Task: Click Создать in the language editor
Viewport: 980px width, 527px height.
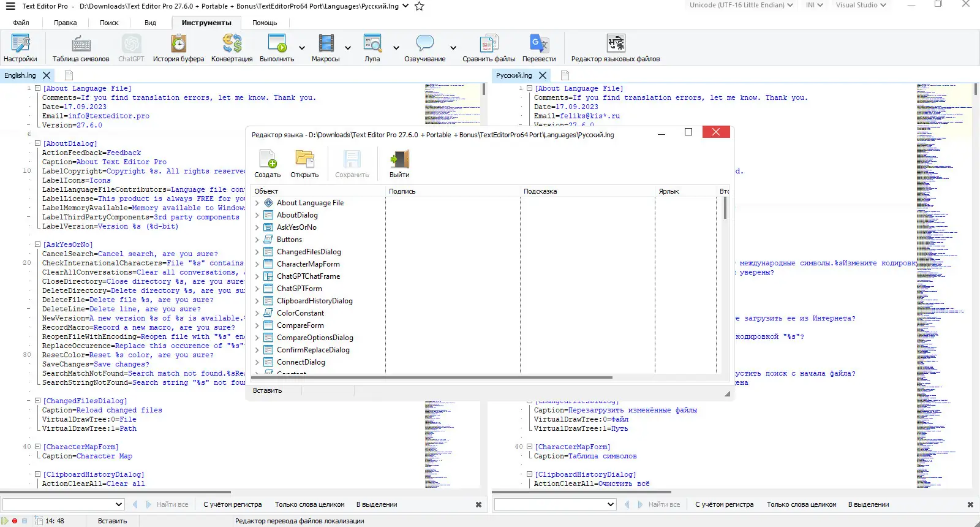Action: (268, 164)
